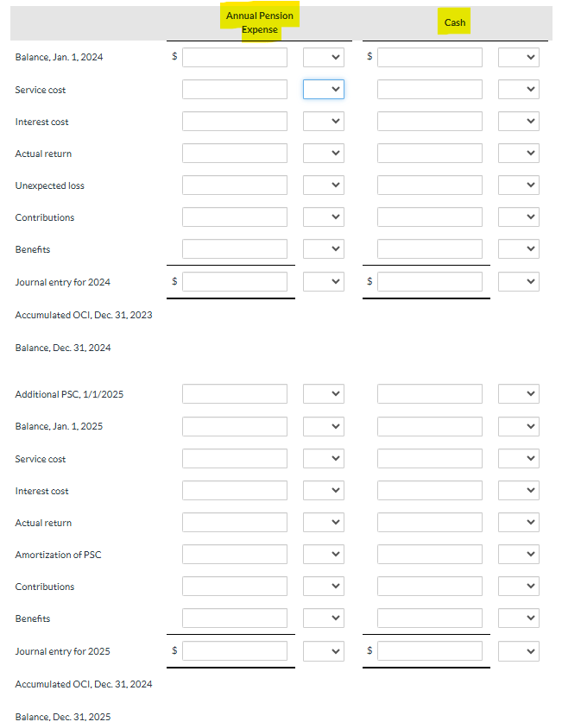The height and width of the screenshot is (728, 562).
Task: Click the 'Accumulated OCI, Dec. 31, 2023' label
Action: pos(84,315)
